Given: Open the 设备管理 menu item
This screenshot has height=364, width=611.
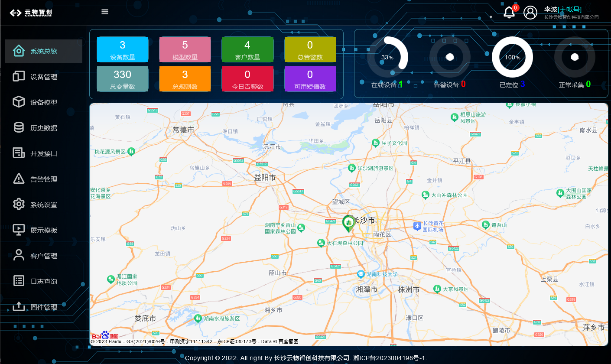Looking at the screenshot, I should click(x=43, y=77).
